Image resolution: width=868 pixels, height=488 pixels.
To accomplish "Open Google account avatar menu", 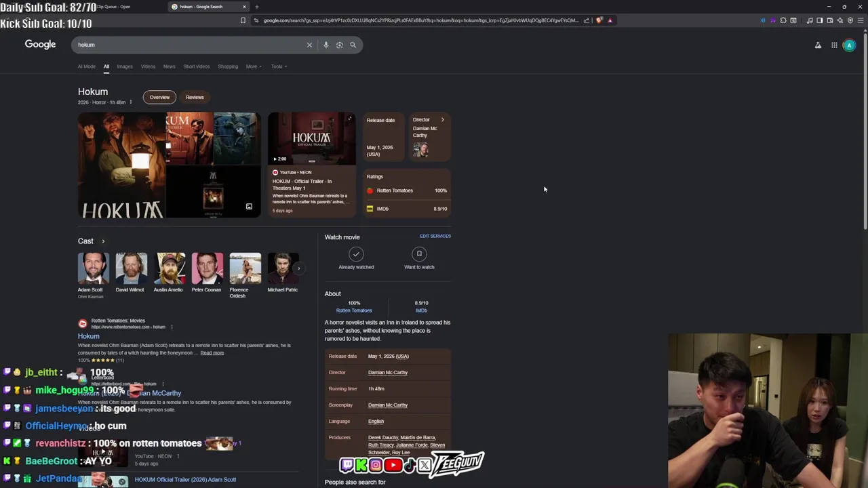I will [x=849, y=45].
